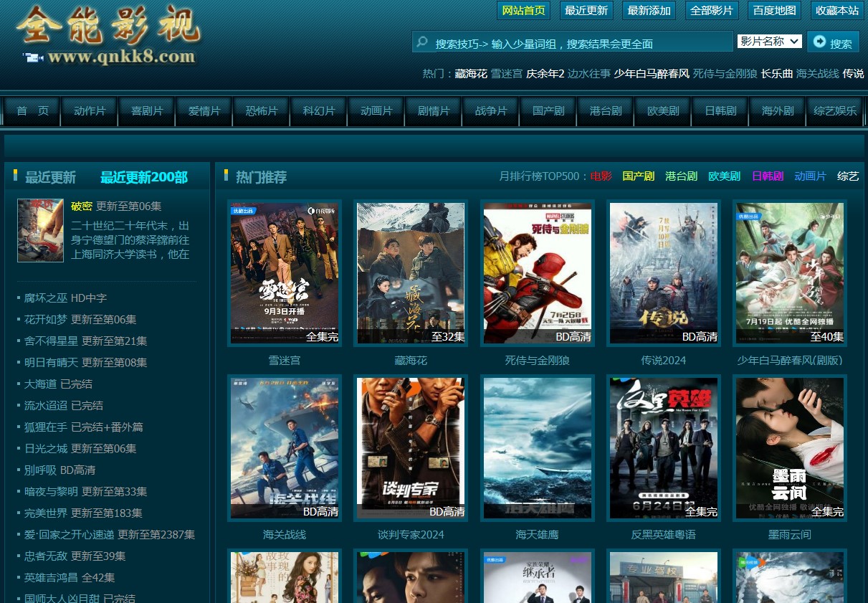The width and height of the screenshot is (868, 603).
Task: Click the 死侍与金刚狼 title link
Action: pyautogui.click(x=538, y=360)
